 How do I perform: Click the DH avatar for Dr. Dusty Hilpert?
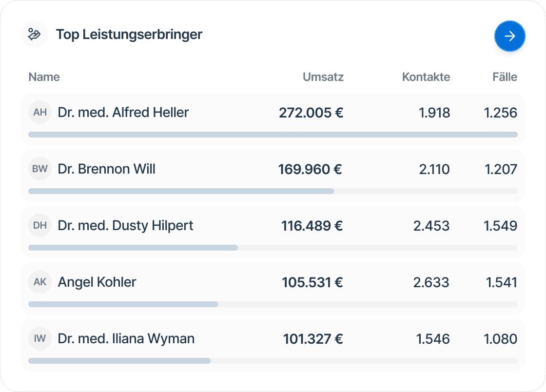pos(40,225)
